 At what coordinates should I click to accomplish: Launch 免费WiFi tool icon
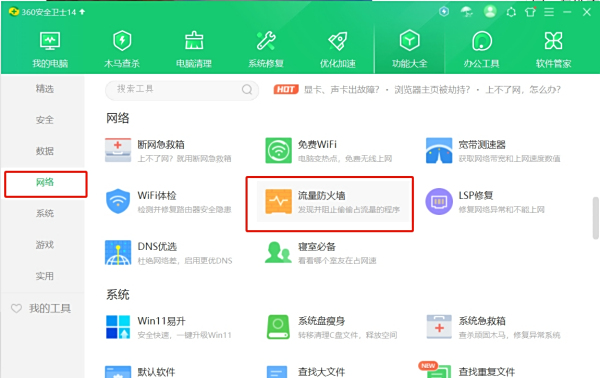coord(278,150)
